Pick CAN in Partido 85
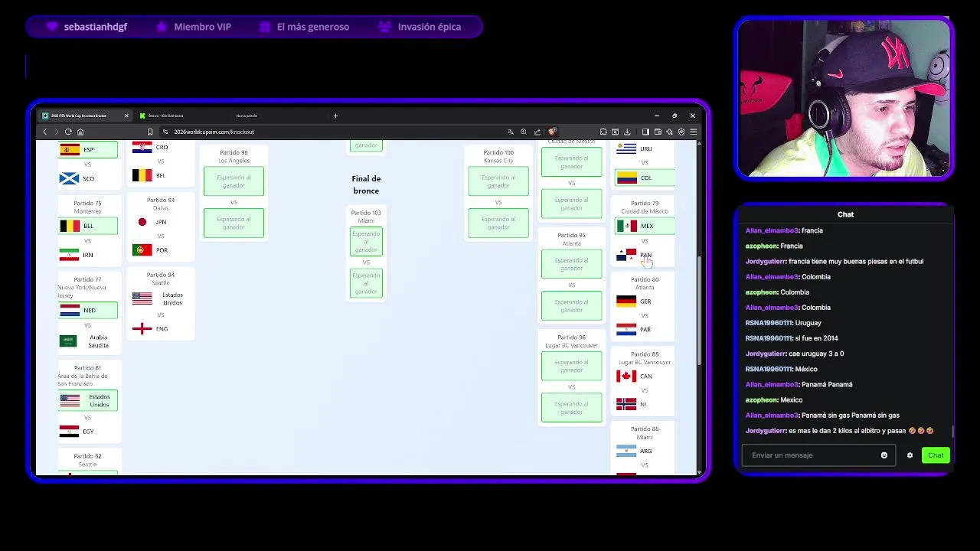980x551 pixels. point(645,376)
